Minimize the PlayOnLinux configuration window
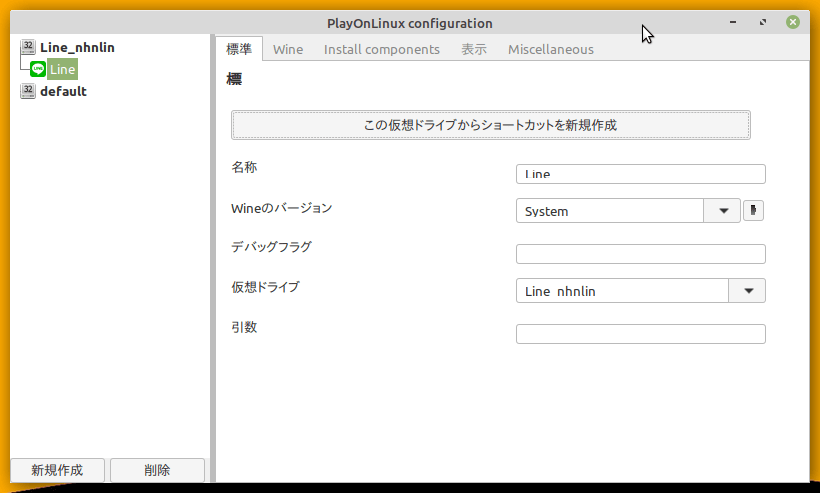 pos(733,22)
